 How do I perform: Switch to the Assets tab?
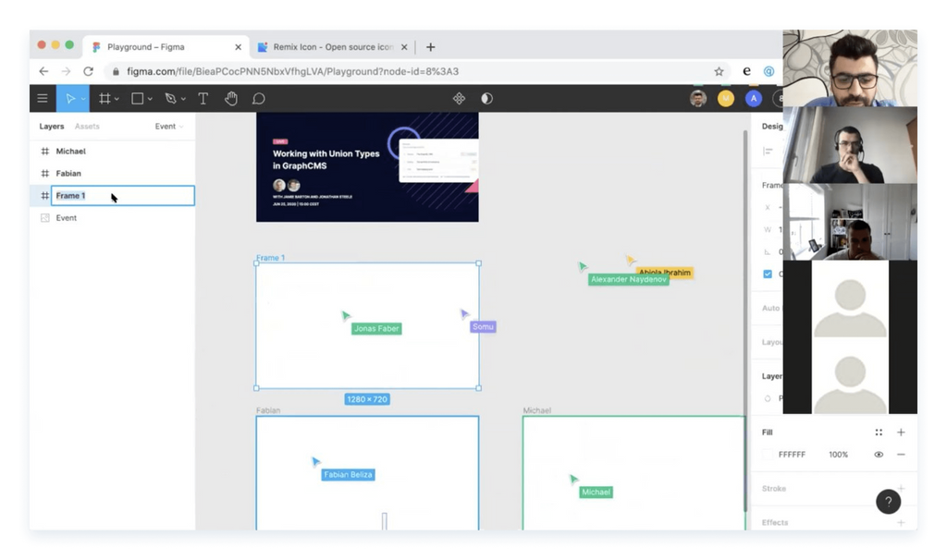(x=87, y=126)
